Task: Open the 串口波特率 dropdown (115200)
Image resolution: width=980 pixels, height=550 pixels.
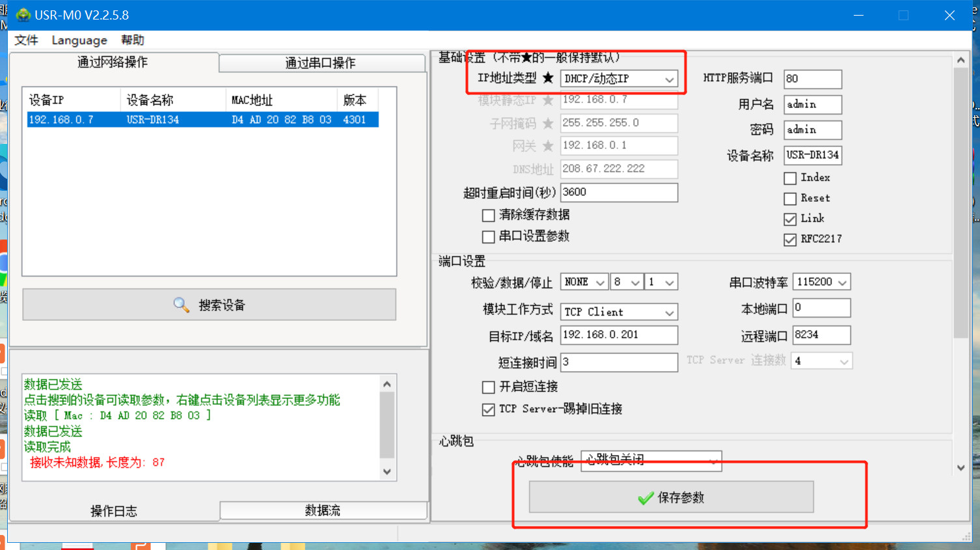Action: [822, 282]
